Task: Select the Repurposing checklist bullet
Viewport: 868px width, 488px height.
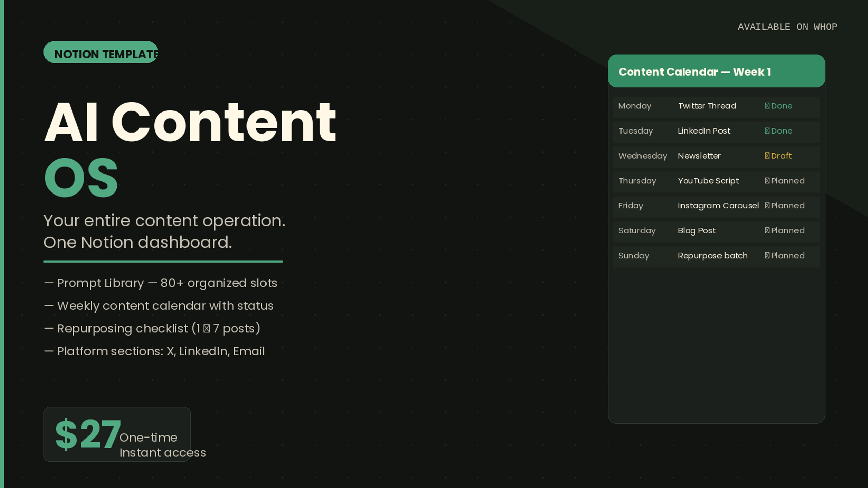Action: click(x=152, y=329)
